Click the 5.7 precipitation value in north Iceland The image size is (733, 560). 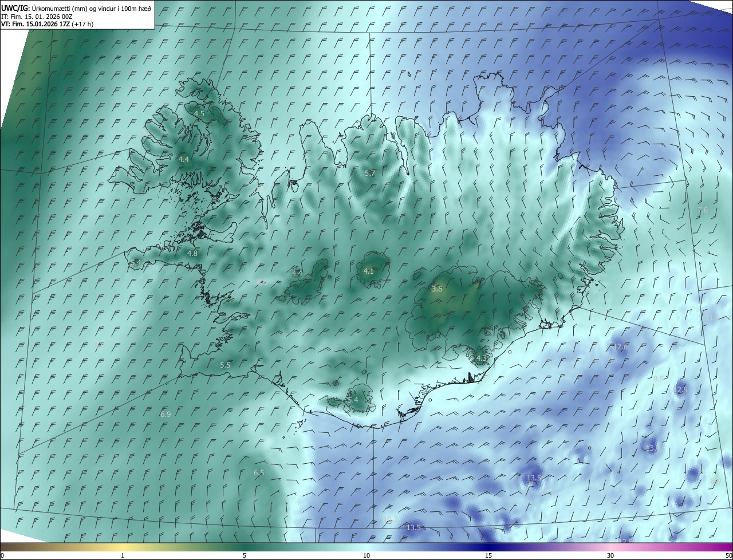[370, 173]
